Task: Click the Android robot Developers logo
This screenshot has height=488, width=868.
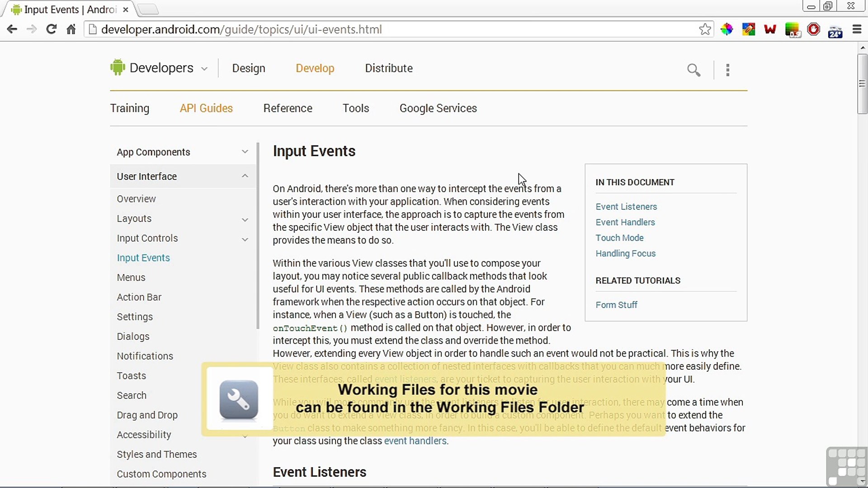Action: pos(118,67)
